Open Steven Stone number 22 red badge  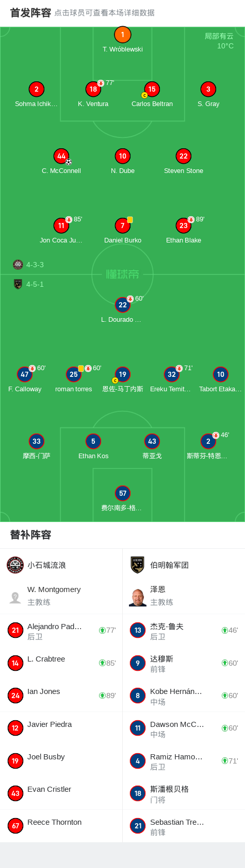click(x=184, y=156)
